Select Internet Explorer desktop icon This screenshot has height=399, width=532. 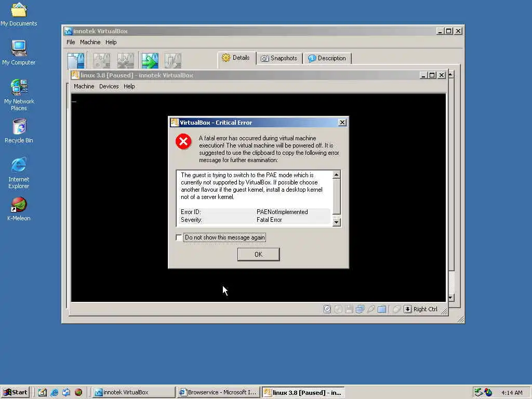click(x=19, y=172)
